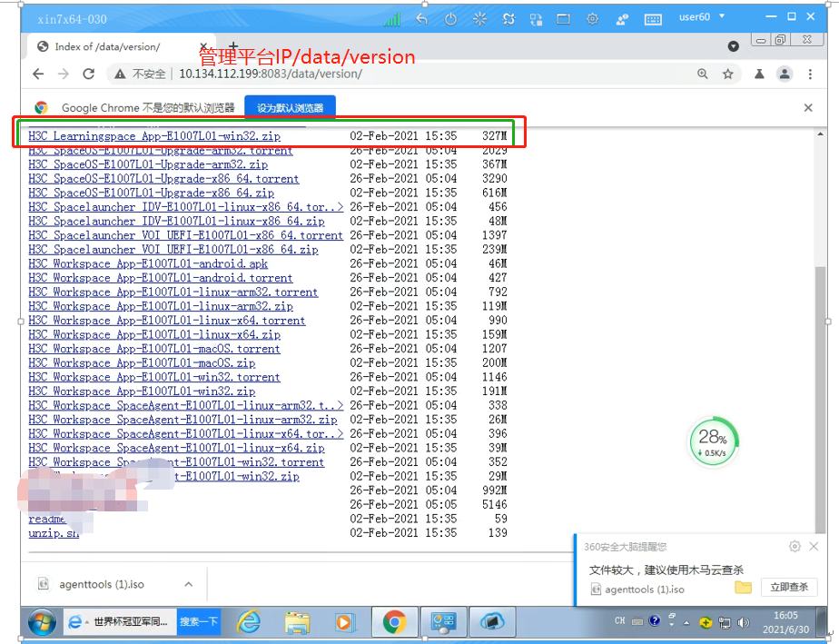Screen dimensions: 839x644
Task: Click the power icon in client toolbar
Action: 450,19
